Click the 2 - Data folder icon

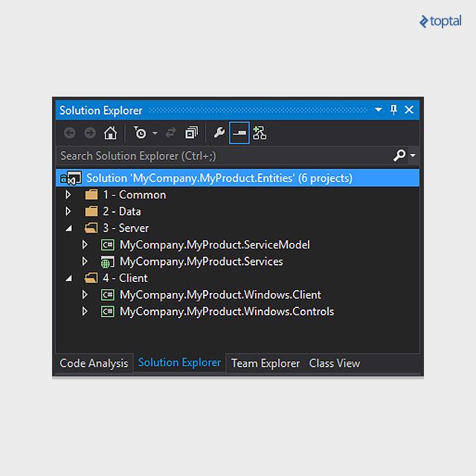point(91,211)
